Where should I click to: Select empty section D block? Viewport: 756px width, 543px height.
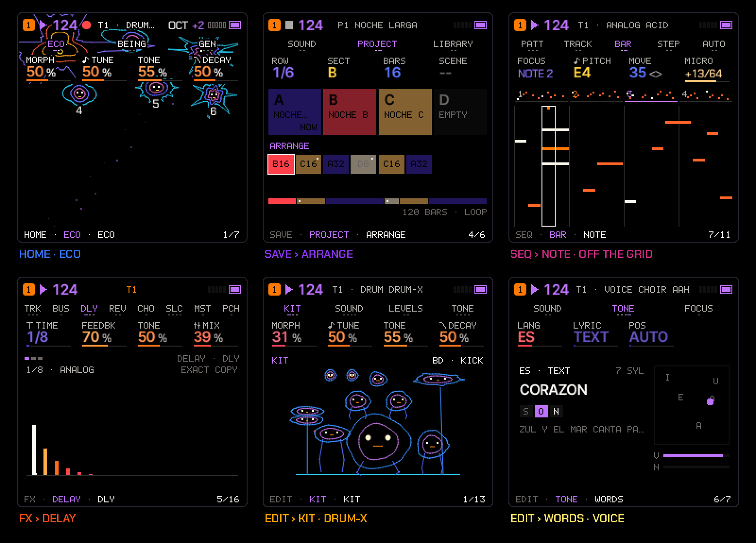pos(460,112)
